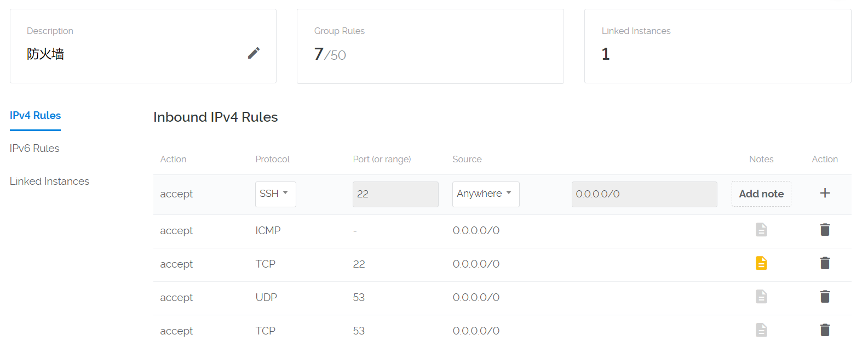Click the Linked Instances count card
The width and height of the screenshot is (868, 346).
coord(717,46)
